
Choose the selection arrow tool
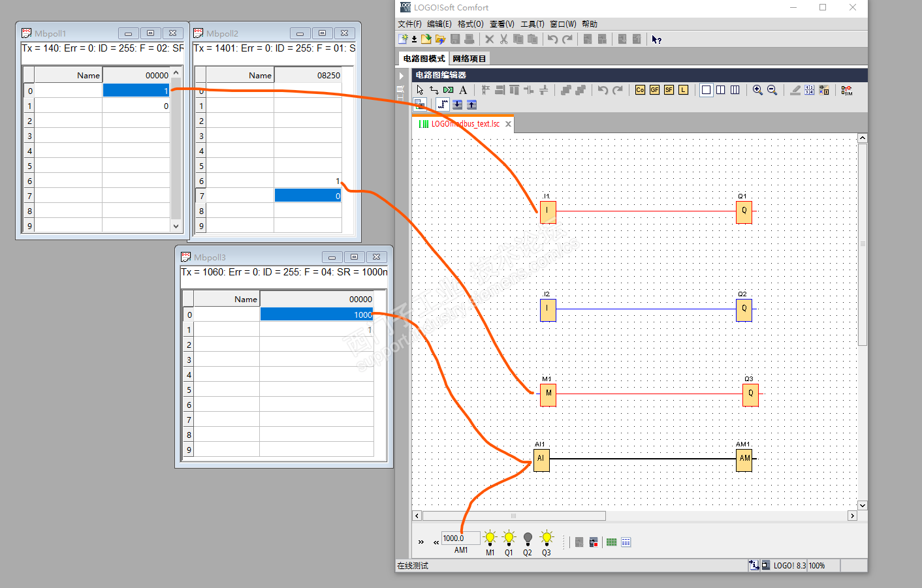tap(420, 90)
